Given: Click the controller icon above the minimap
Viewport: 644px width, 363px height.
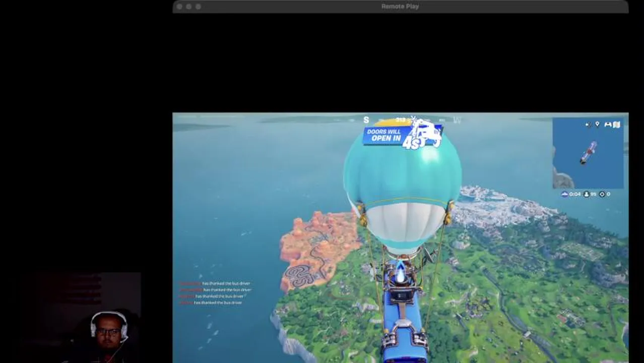Looking at the screenshot, I should pos(608,125).
